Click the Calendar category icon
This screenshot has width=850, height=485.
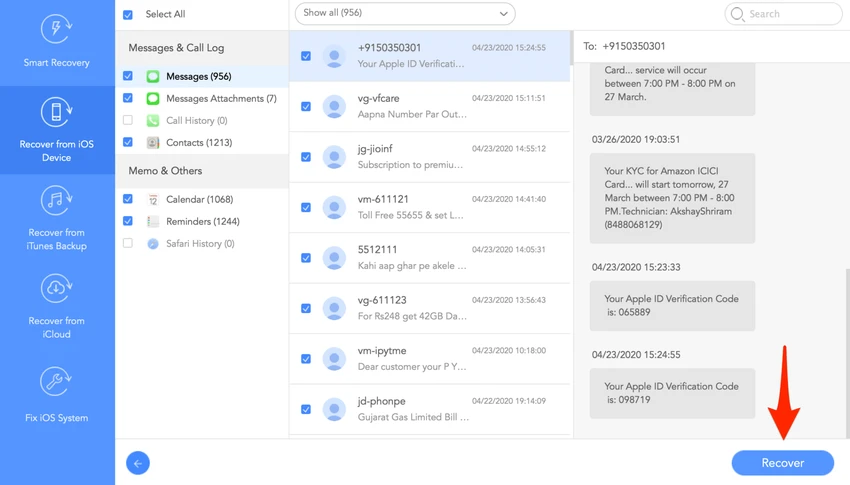pyautogui.click(x=153, y=199)
